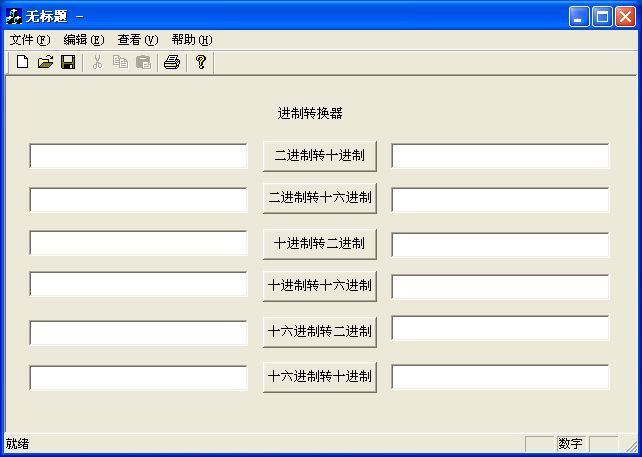Viewport: 642px width, 457px height.
Task: Open the 文件(F) menu
Action: pyautogui.click(x=30, y=40)
